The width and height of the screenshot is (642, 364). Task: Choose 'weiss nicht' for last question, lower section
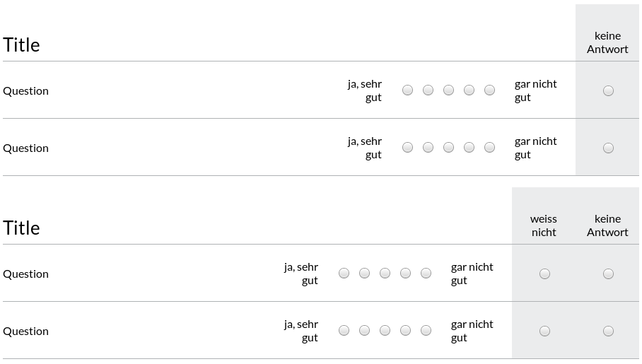544,331
